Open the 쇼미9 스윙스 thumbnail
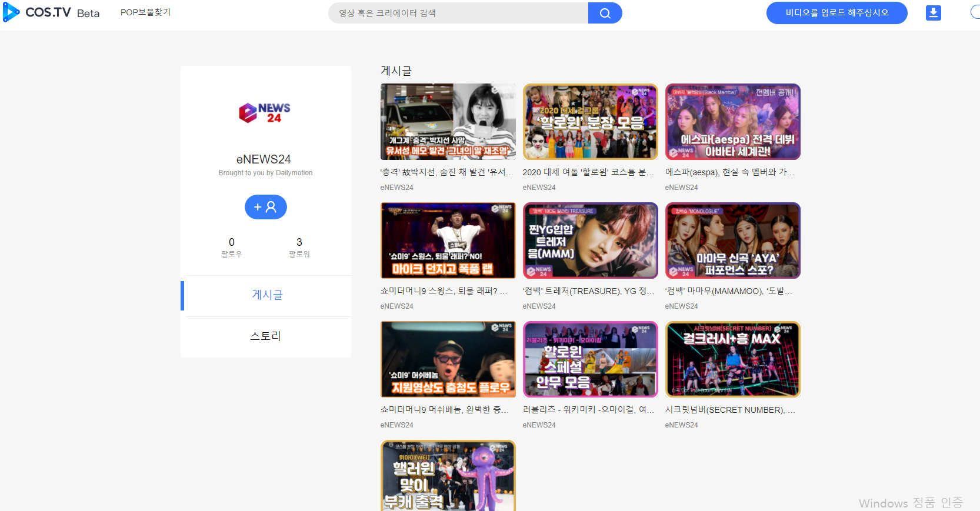 tap(448, 241)
